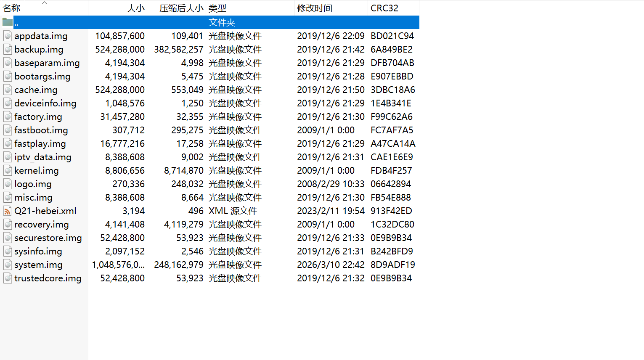Select the misc.img file name

coord(33,197)
